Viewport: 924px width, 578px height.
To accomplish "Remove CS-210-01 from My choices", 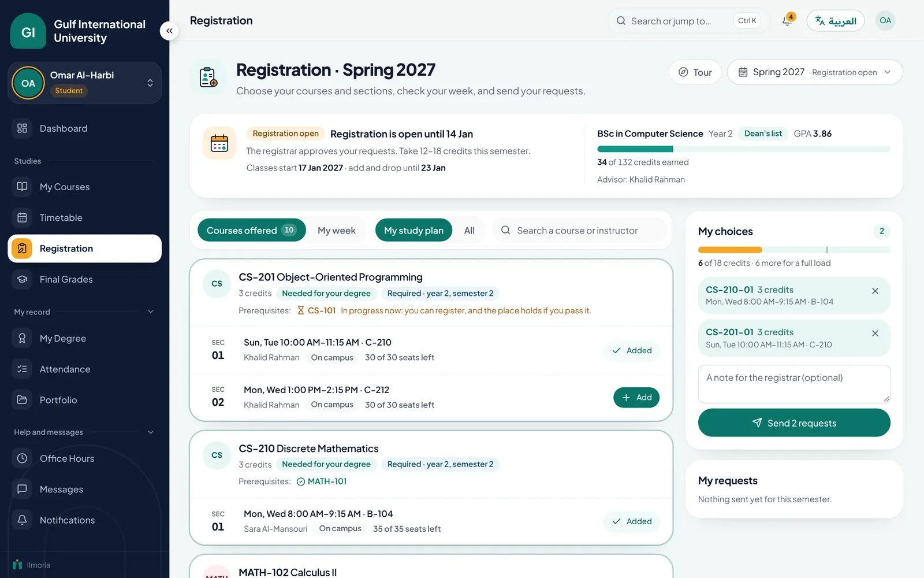I will pos(875,291).
